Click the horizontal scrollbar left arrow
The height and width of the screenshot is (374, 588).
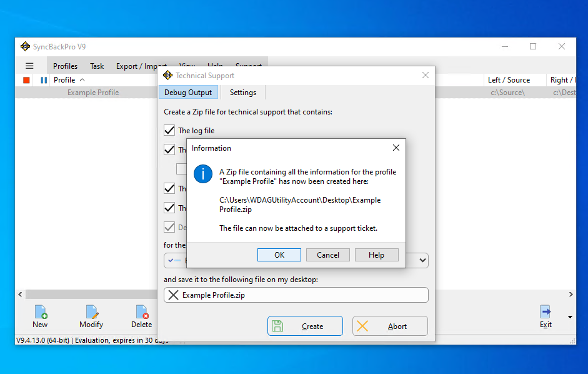tap(20, 295)
